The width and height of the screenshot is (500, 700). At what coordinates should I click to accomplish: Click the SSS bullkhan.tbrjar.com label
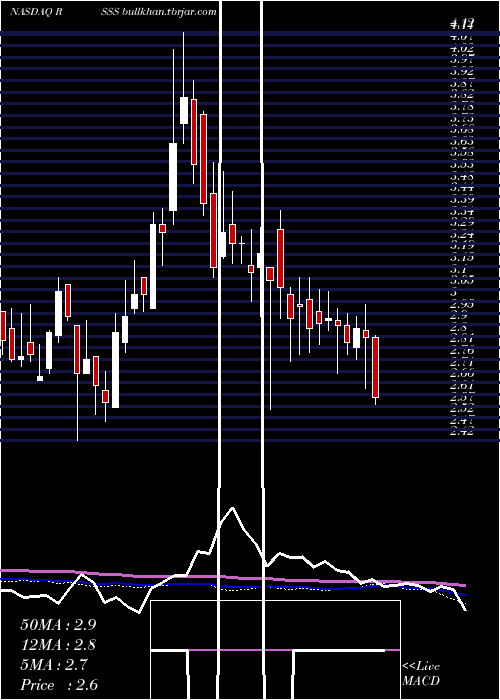coord(159,12)
